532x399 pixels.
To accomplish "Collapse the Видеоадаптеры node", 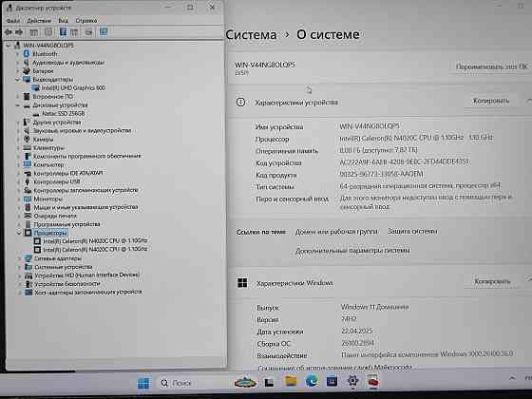I will pyautogui.click(x=18, y=80).
